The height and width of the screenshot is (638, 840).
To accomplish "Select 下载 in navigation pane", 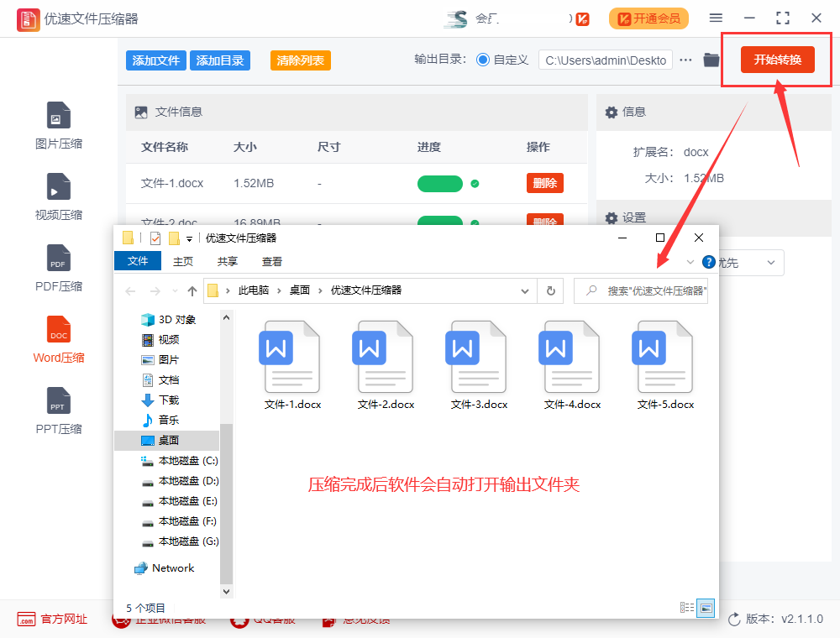I will [160, 400].
